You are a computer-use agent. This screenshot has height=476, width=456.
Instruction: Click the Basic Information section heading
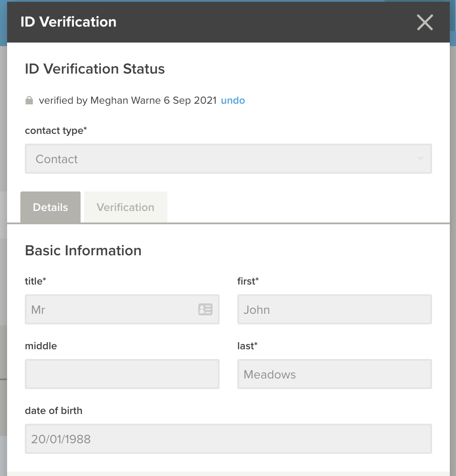(83, 250)
